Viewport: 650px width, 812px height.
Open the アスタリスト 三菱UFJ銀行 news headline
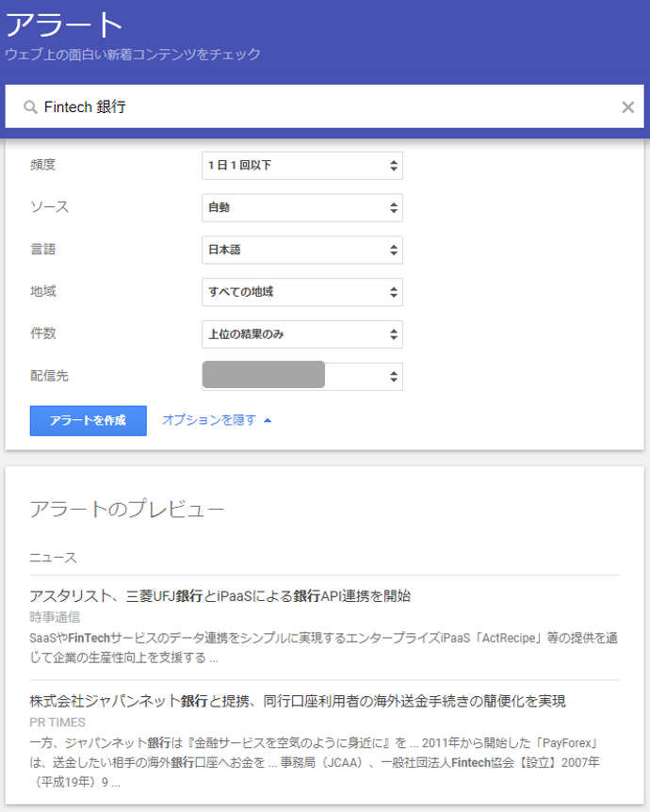[x=220, y=596]
